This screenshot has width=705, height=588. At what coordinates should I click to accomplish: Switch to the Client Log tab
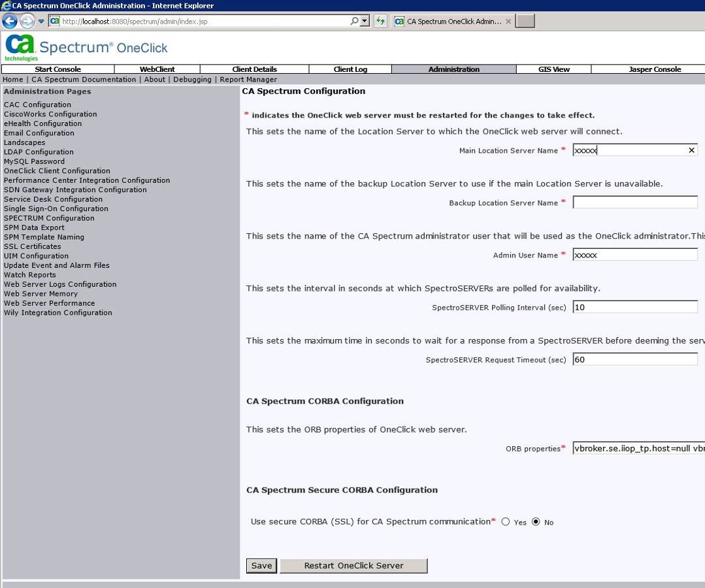350,69
